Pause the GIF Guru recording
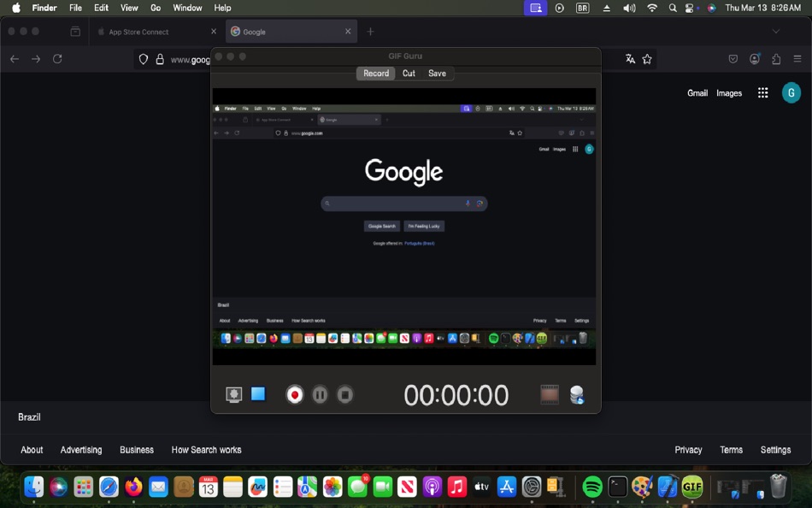Image resolution: width=812 pixels, height=508 pixels. pyautogui.click(x=320, y=395)
